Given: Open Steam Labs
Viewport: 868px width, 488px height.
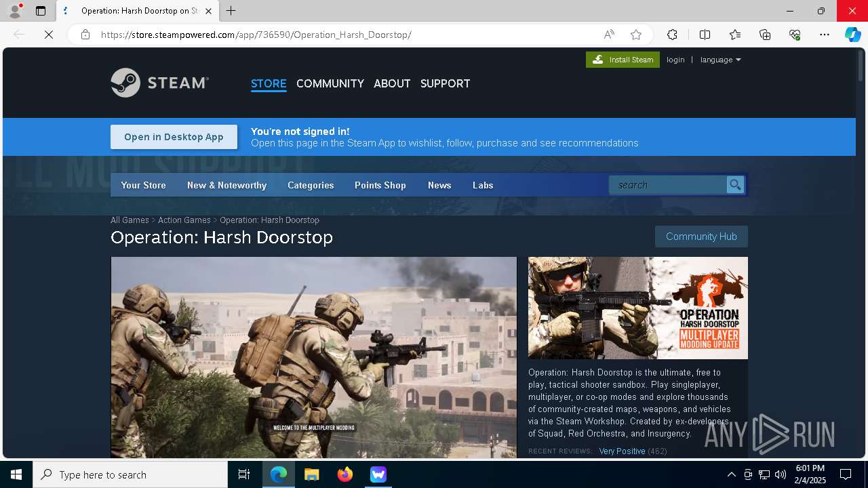Looking at the screenshot, I should 483,185.
